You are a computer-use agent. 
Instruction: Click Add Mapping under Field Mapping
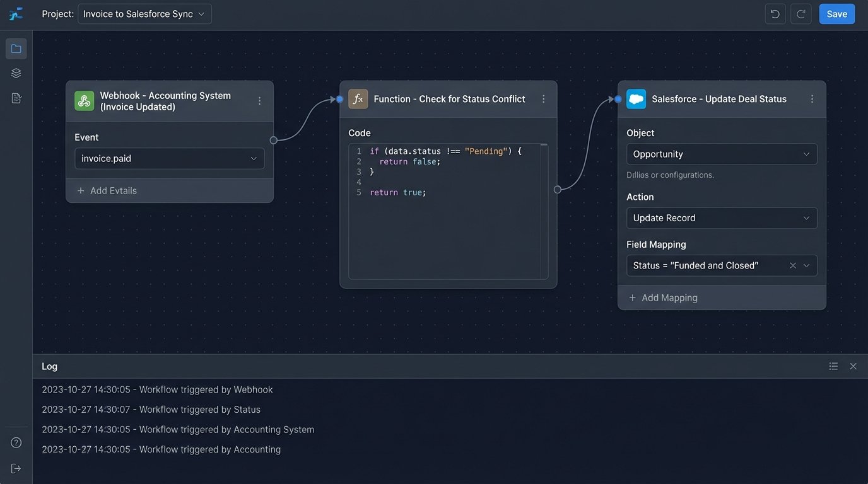click(x=663, y=297)
